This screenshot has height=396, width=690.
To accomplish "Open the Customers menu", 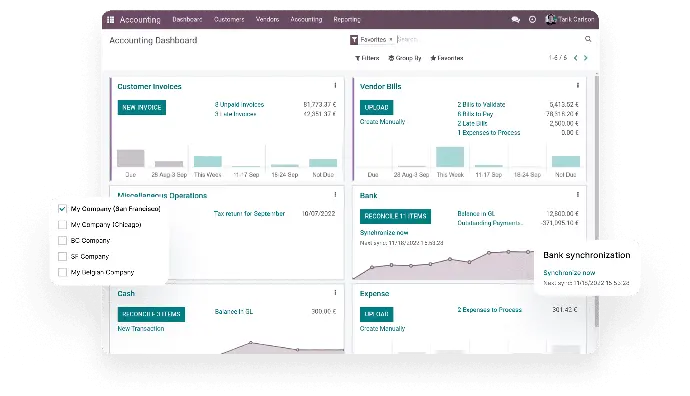I will [x=229, y=19].
